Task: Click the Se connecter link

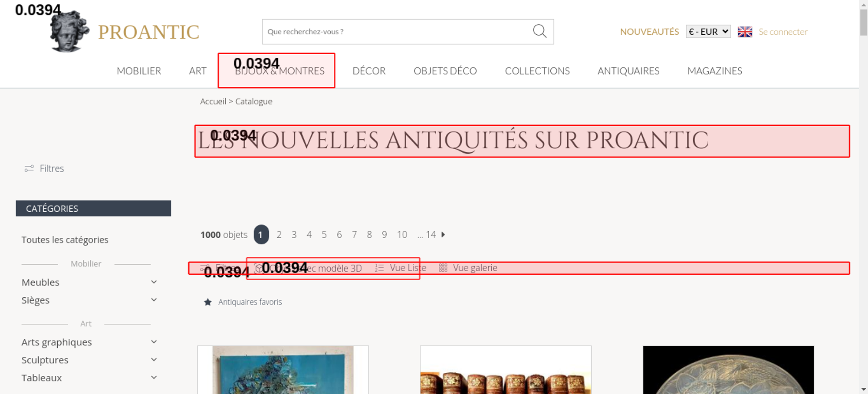Action: [x=783, y=32]
